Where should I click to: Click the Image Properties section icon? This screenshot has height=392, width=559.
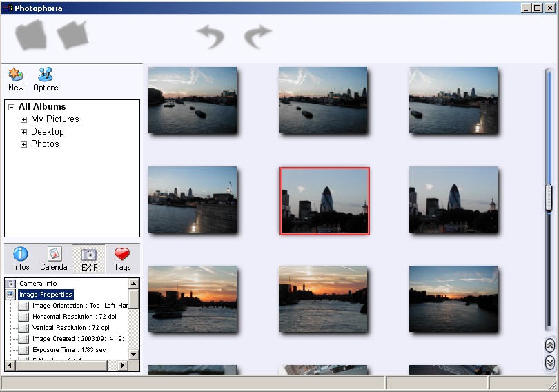tap(10, 295)
